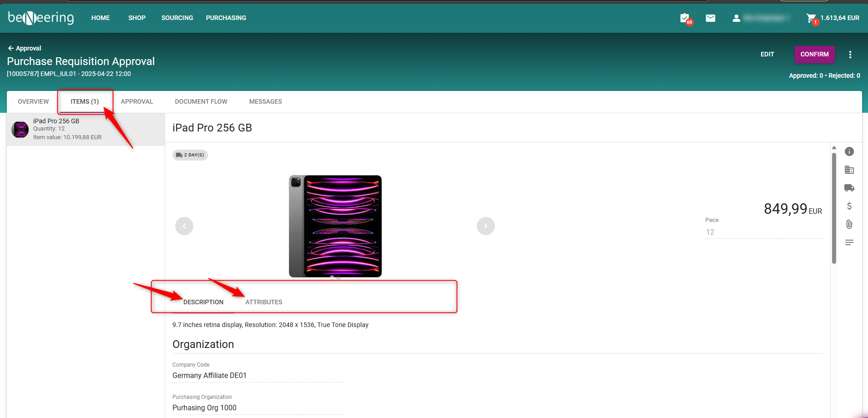Viewport: 868px width, 418px height.
Task: Open the mail messages icon
Action: click(x=711, y=18)
